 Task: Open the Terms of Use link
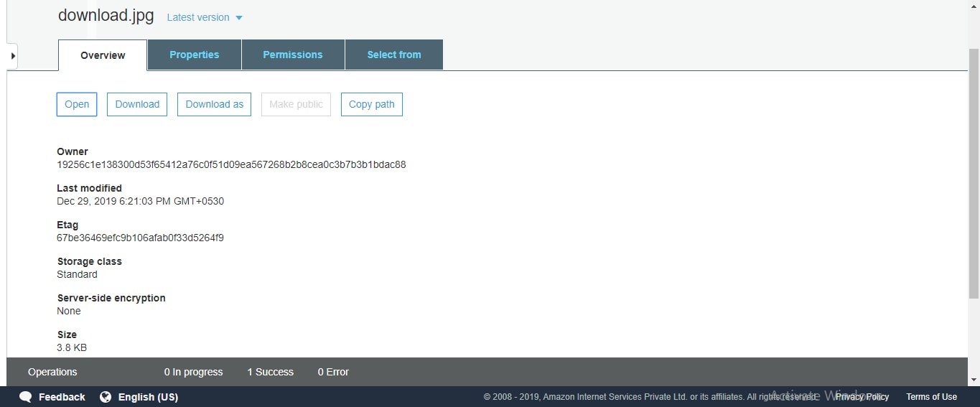tap(931, 397)
